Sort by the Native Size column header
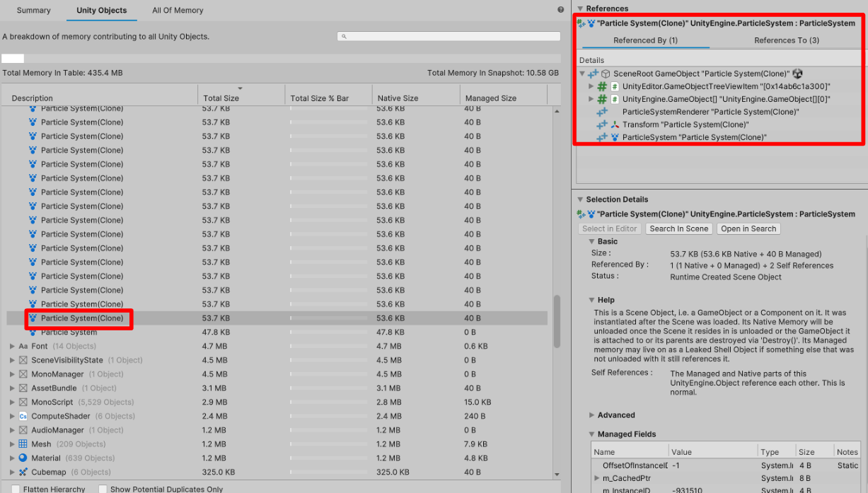Screen dimensions: 868x493 (415, 98)
